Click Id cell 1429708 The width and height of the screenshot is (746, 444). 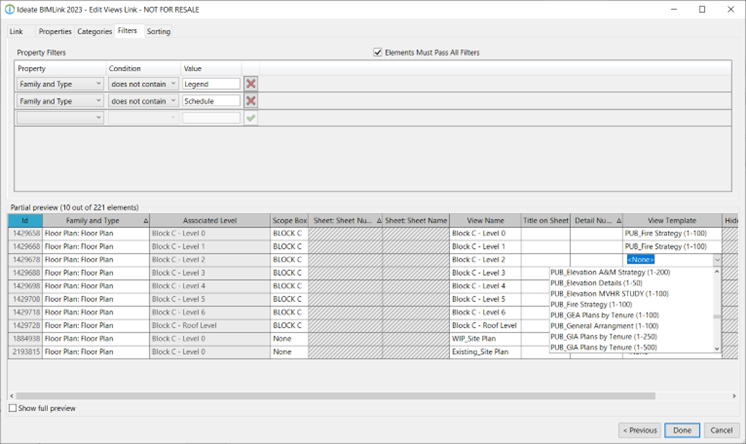(26, 299)
